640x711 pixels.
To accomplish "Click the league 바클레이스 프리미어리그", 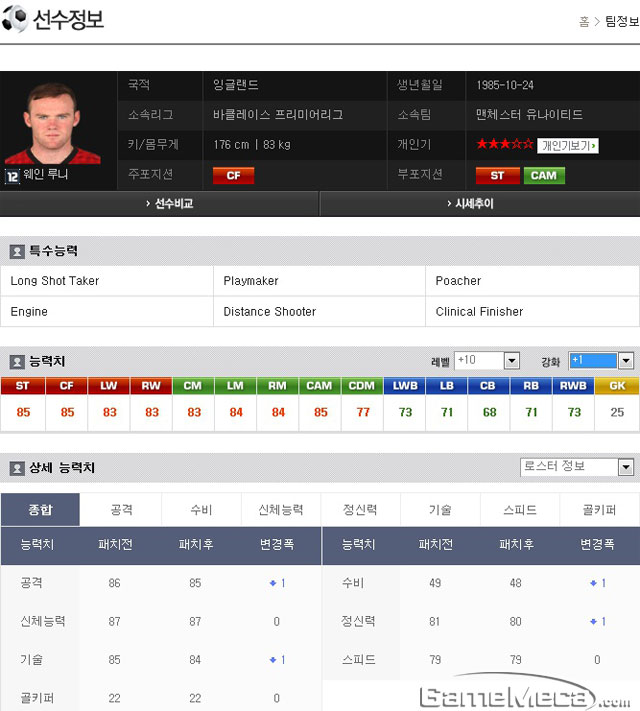I will click(x=278, y=115).
